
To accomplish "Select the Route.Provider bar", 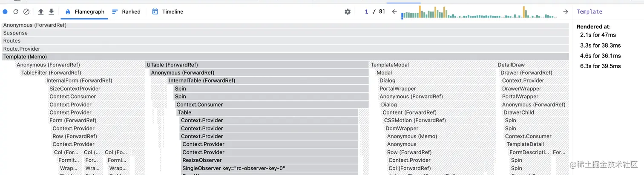I will pyautogui.click(x=285, y=49).
